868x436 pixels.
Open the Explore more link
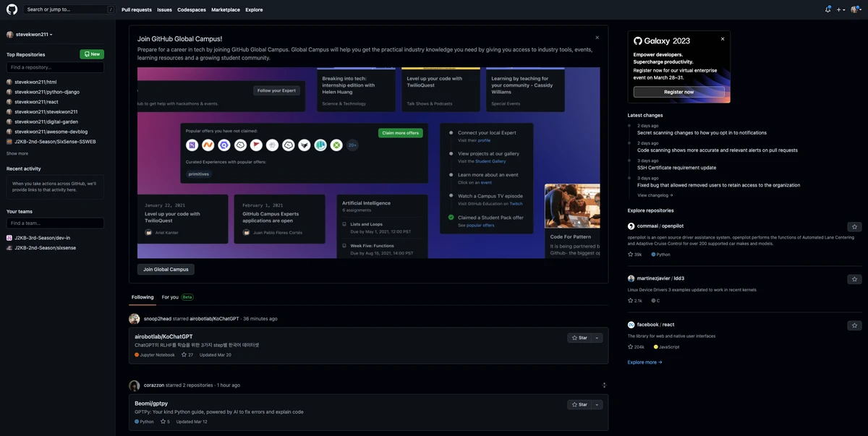point(644,362)
